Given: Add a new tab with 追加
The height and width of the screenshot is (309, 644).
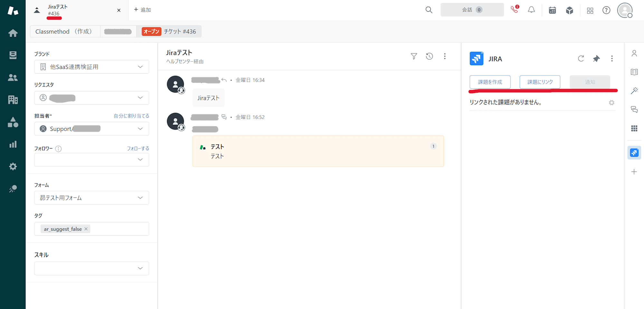Looking at the screenshot, I should click(x=142, y=10).
